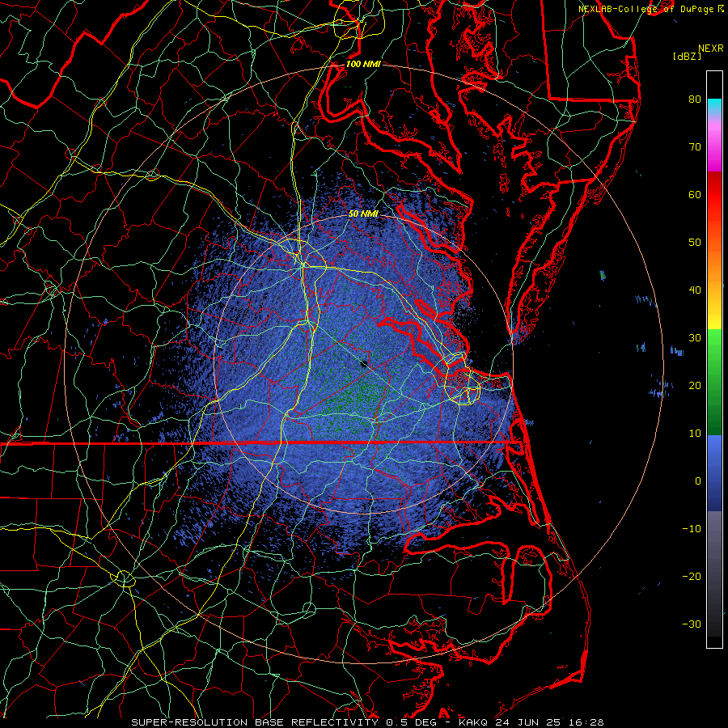This screenshot has width=728, height=728.
Task: Click the -30 dBZ scale value
Action: coord(692,624)
